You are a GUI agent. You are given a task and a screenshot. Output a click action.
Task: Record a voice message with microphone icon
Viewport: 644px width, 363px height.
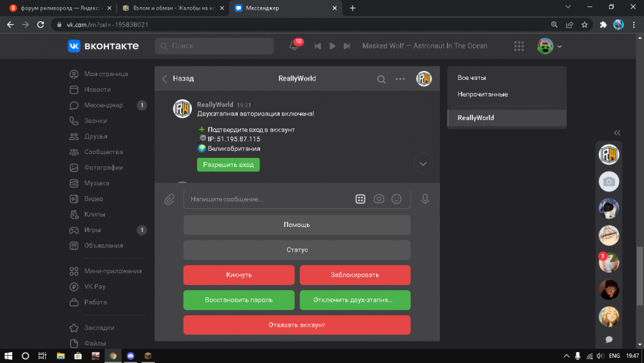pyautogui.click(x=425, y=199)
